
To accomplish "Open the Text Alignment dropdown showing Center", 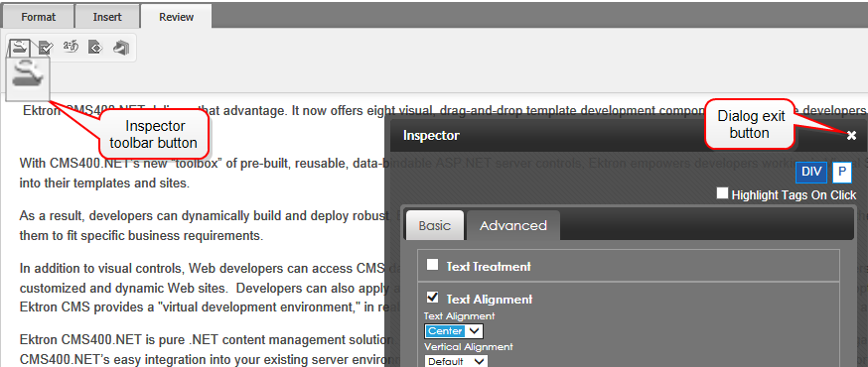I will [x=454, y=331].
